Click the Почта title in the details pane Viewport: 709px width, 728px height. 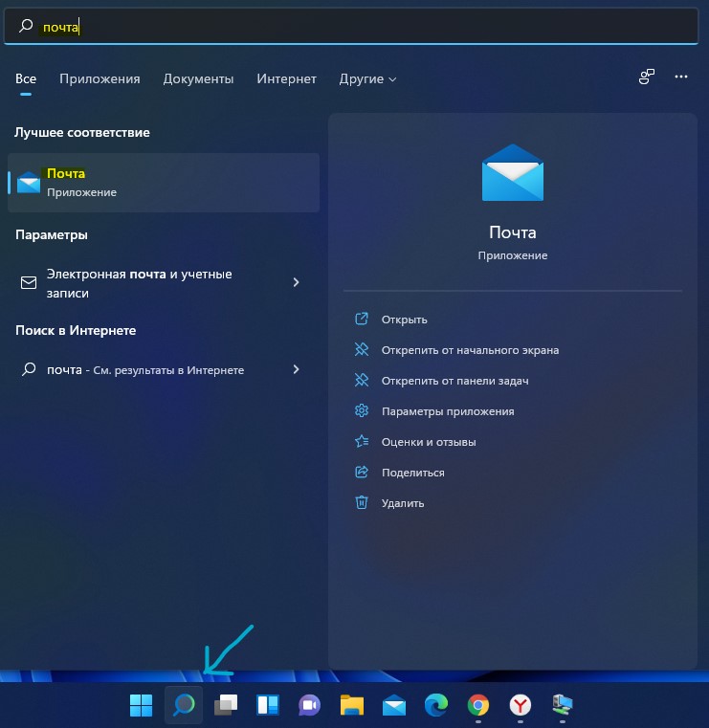[x=513, y=232]
